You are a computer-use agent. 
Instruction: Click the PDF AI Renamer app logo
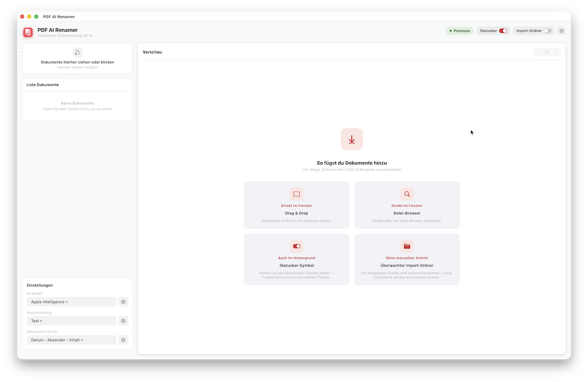pos(28,32)
